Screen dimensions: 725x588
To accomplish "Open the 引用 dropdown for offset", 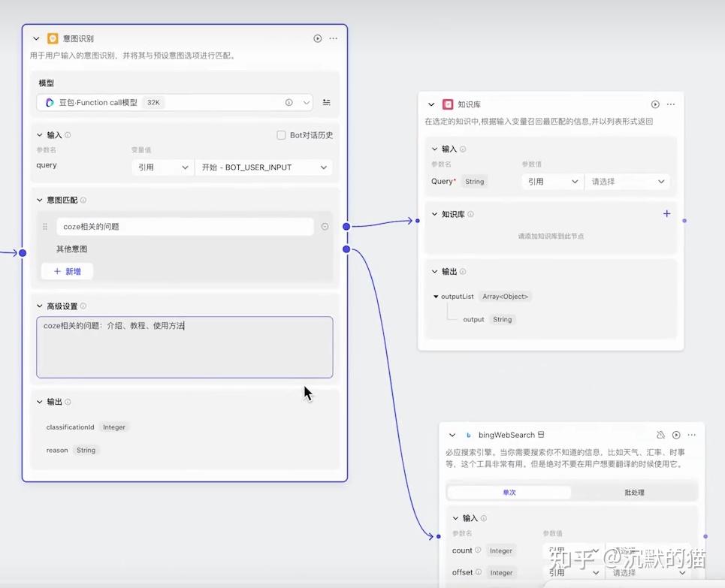I will point(573,573).
